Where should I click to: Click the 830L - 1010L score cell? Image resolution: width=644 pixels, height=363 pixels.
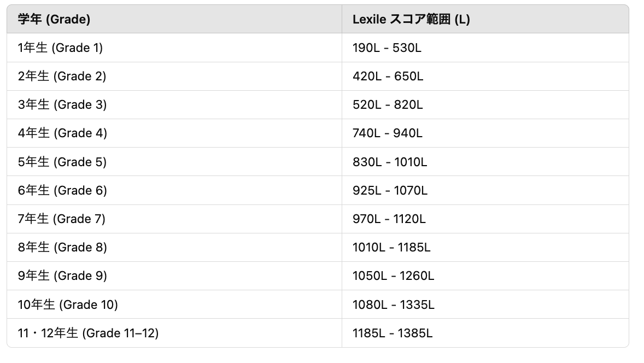390,162
